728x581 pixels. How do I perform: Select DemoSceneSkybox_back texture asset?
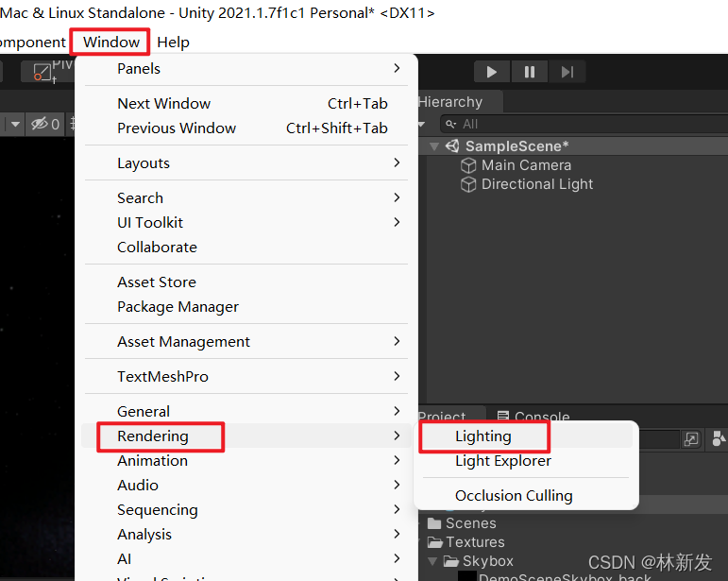click(x=565, y=577)
